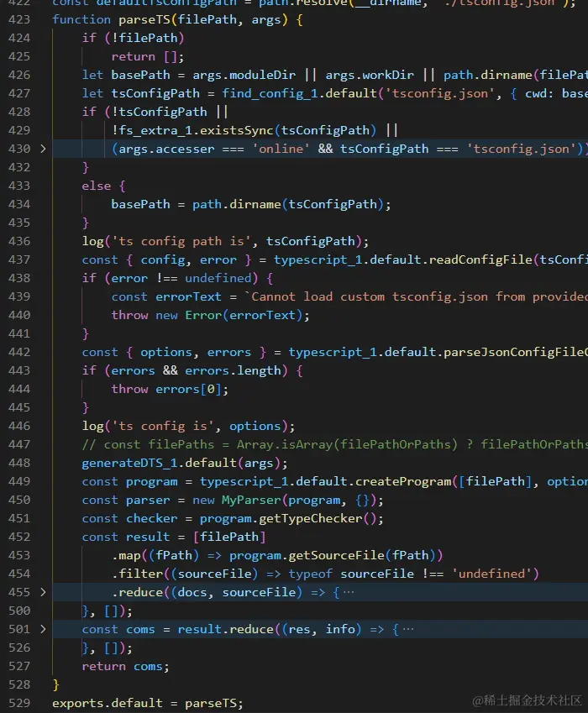Click 'basePath' variable on line 426

coord(140,75)
